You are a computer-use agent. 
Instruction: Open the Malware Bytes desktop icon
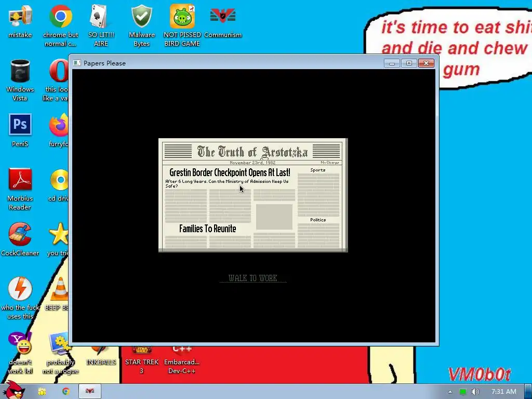point(141,25)
